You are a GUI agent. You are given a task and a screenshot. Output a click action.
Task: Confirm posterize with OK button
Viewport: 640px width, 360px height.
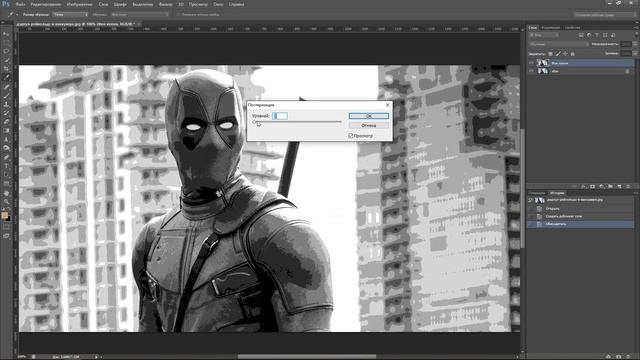click(x=369, y=116)
